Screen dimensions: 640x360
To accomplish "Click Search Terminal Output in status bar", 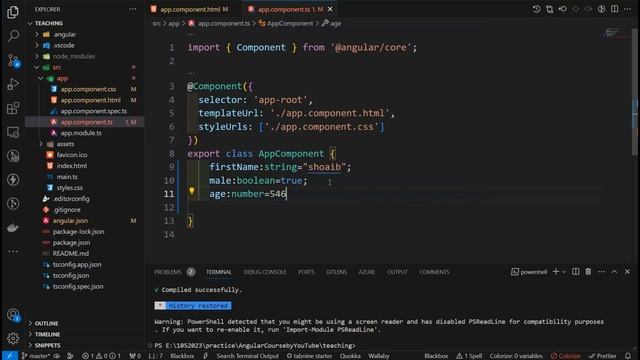I will tap(247, 356).
